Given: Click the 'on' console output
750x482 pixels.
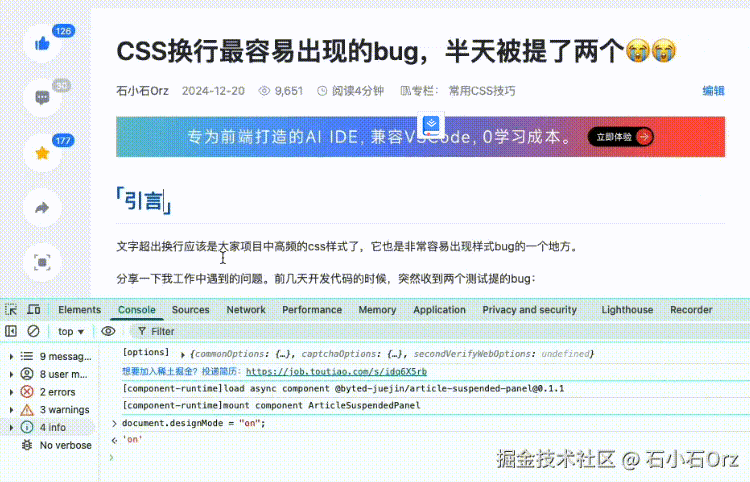Looking at the screenshot, I should pyautogui.click(x=132, y=439).
